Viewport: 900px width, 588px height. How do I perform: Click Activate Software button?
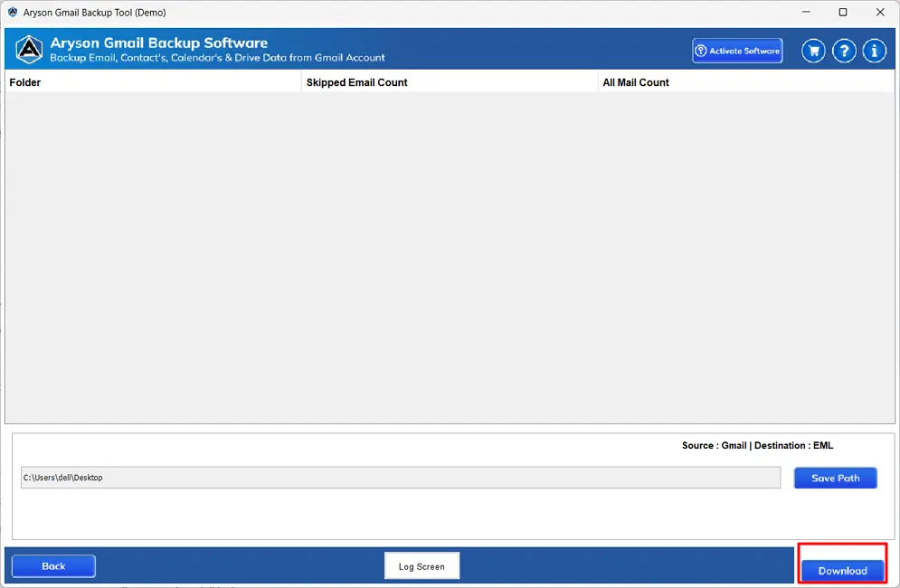tap(737, 51)
